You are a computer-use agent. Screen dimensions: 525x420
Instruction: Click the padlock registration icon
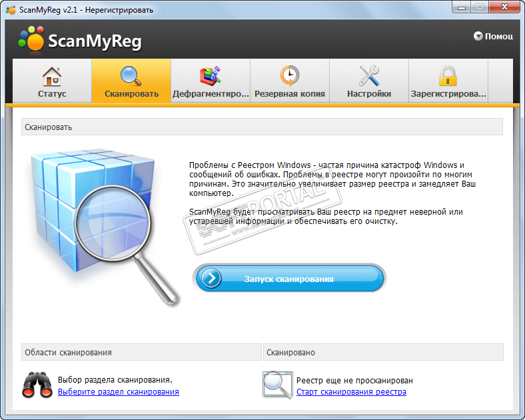(448, 77)
